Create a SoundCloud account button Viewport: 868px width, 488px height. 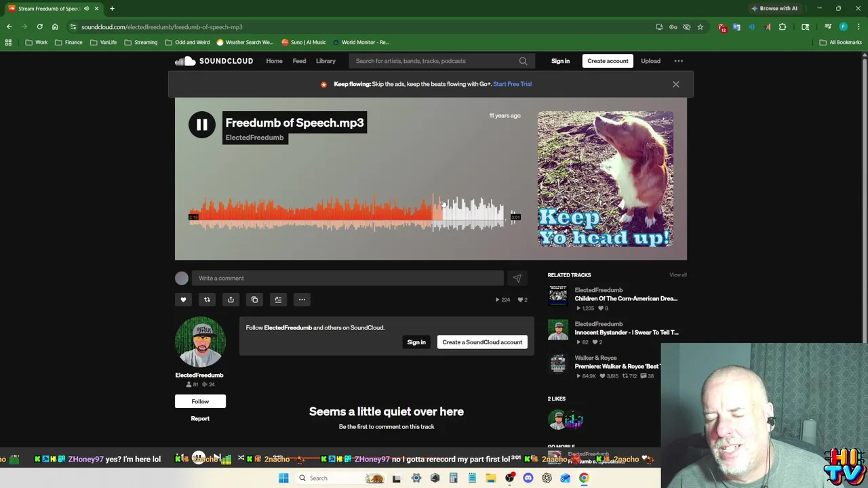pos(482,342)
